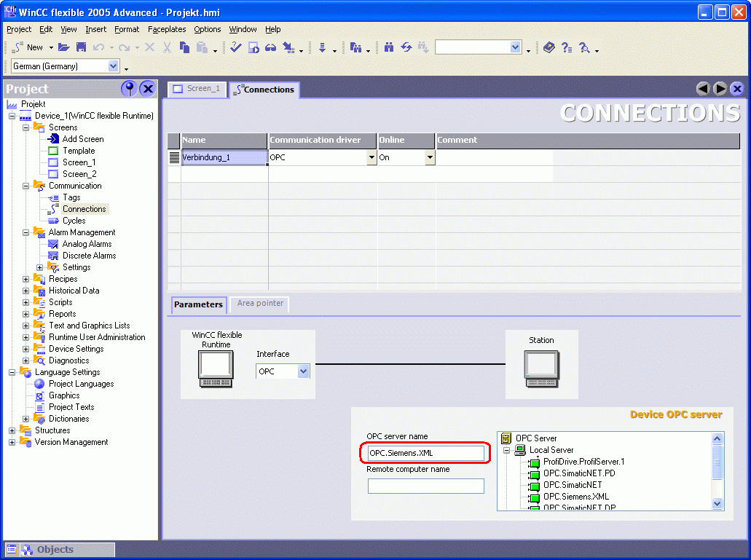Viewport: 751px width, 560px height.
Task: Open project via folder icon
Action: pyautogui.click(x=63, y=47)
